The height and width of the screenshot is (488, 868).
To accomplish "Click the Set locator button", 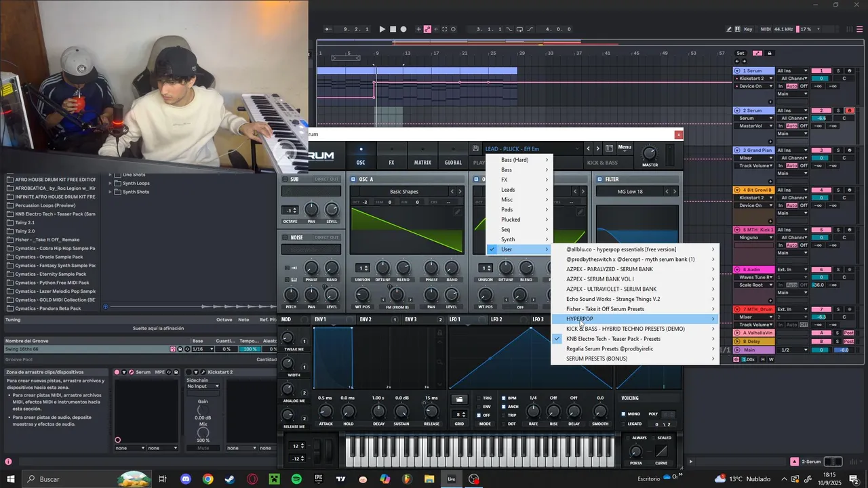I will (741, 53).
